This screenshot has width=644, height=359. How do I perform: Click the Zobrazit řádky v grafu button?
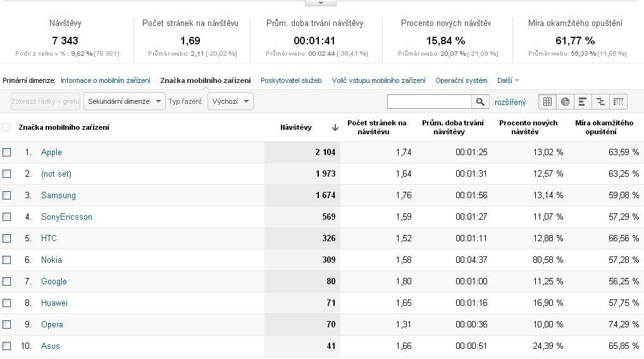click(x=45, y=101)
